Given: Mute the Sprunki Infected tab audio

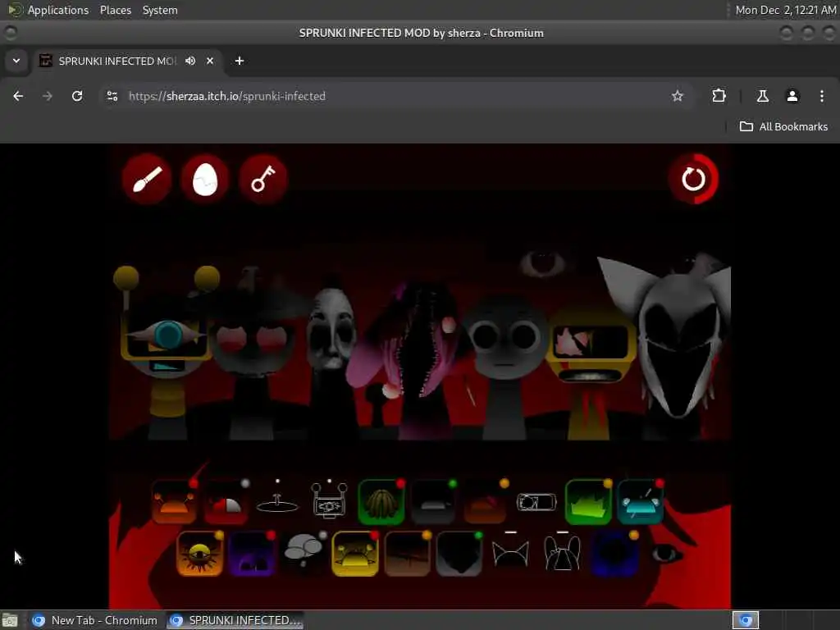Looking at the screenshot, I should click(x=190, y=61).
